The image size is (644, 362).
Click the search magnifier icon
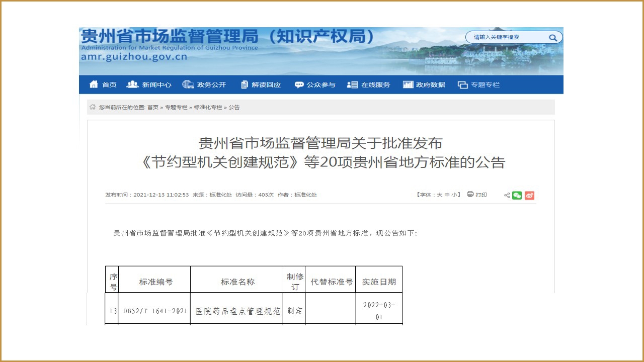(553, 38)
